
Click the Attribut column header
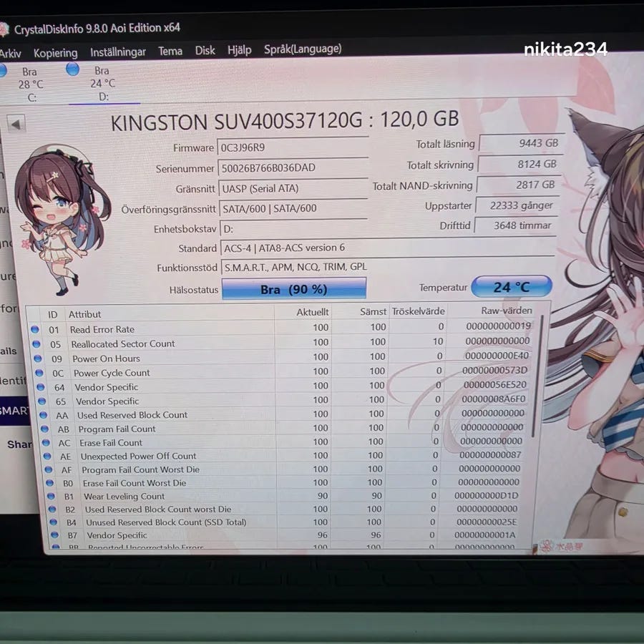click(x=84, y=315)
